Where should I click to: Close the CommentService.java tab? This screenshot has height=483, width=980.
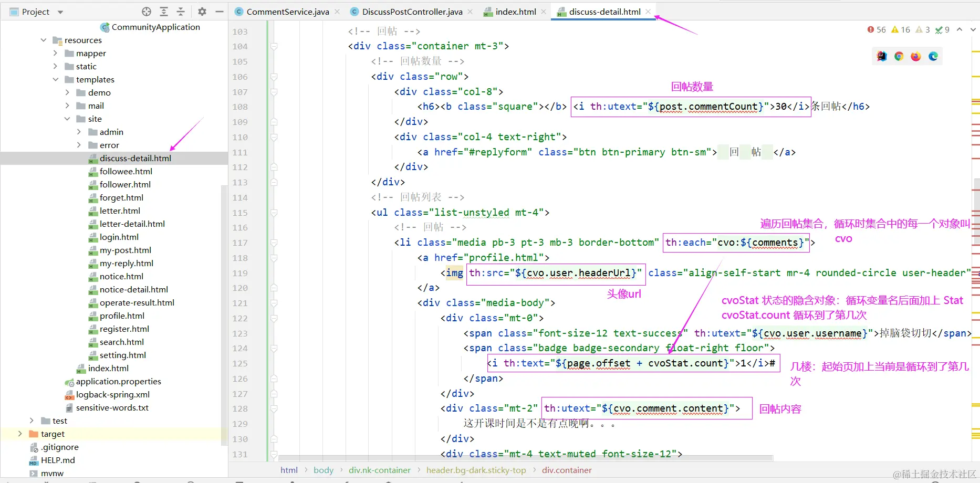point(337,12)
